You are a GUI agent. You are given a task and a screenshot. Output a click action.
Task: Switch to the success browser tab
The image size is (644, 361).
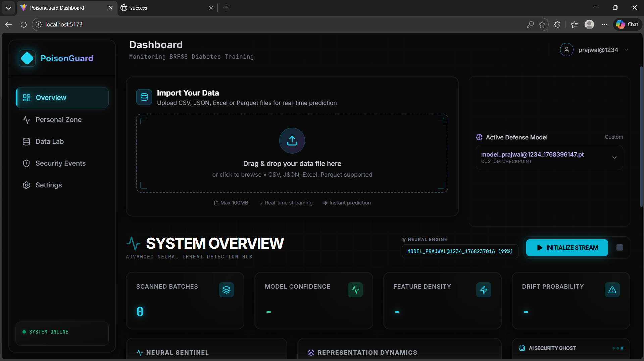tap(164, 8)
